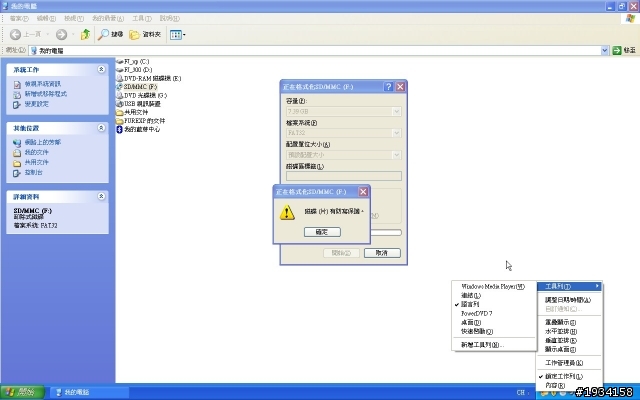Image resolution: width=640 pixels, height=400 pixels.
Task: Select the FI_300 (D:) drive
Action: tap(134, 70)
